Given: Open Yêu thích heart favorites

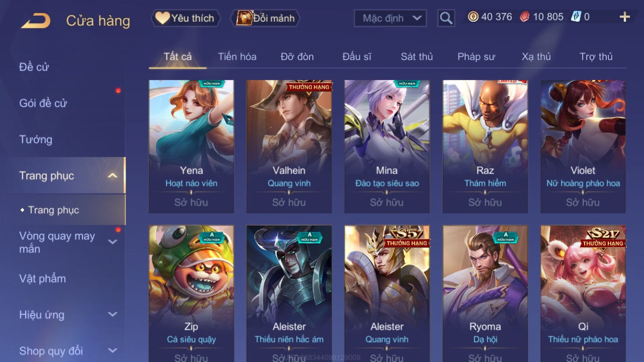Looking at the screenshot, I should [x=186, y=18].
